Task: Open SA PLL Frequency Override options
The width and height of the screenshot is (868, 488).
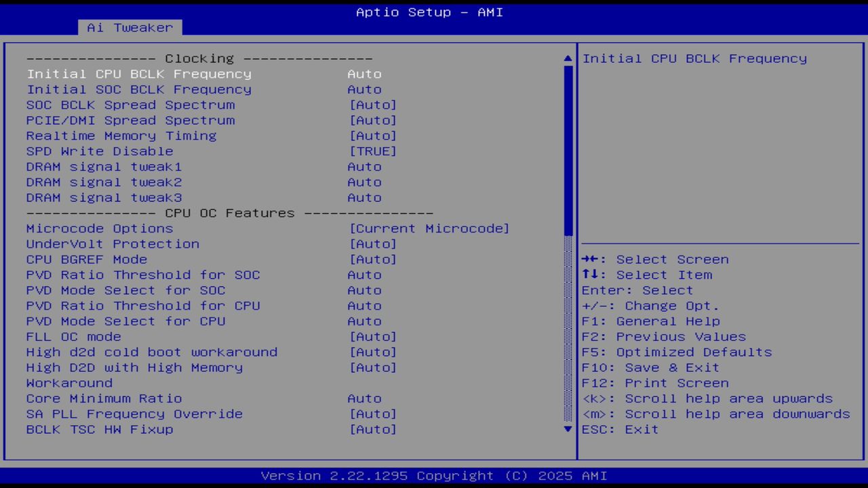Action: click(x=373, y=413)
